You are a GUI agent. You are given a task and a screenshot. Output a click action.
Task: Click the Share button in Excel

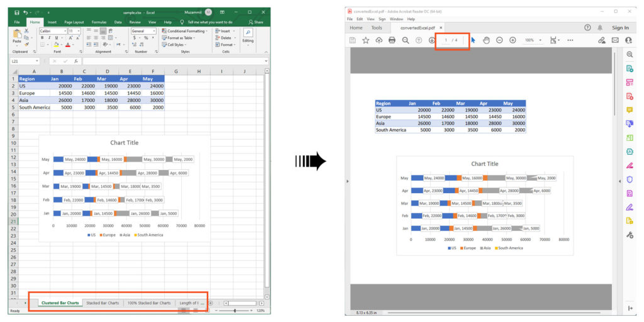tap(256, 22)
